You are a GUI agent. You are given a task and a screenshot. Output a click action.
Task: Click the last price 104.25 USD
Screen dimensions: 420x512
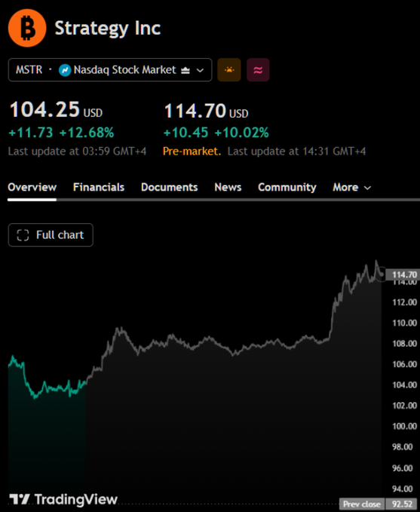(x=56, y=110)
